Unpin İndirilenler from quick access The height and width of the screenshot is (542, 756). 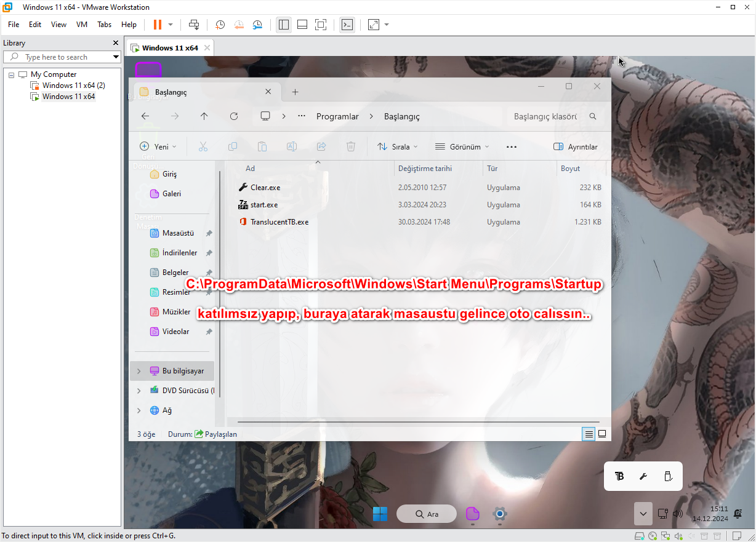coord(209,253)
